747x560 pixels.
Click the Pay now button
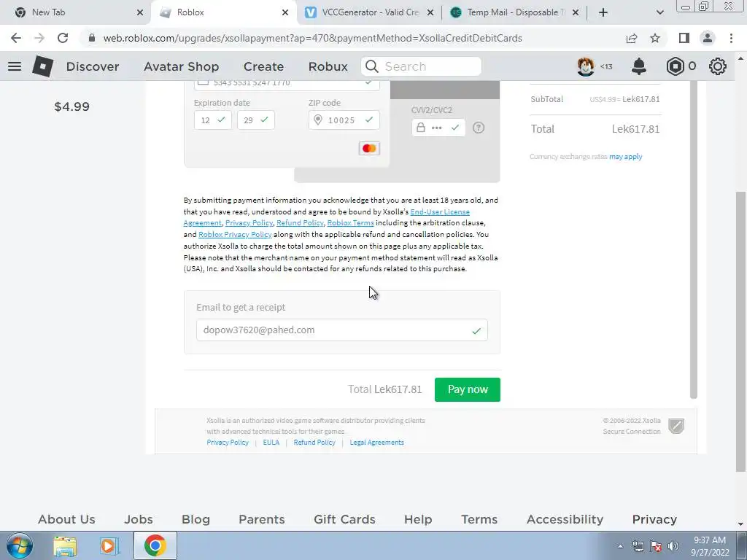[468, 389]
